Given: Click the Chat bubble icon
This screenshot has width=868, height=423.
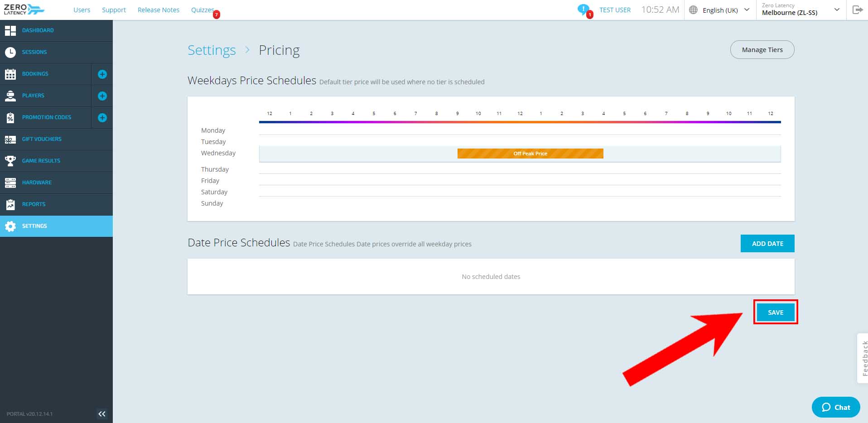Looking at the screenshot, I should pos(826,407).
